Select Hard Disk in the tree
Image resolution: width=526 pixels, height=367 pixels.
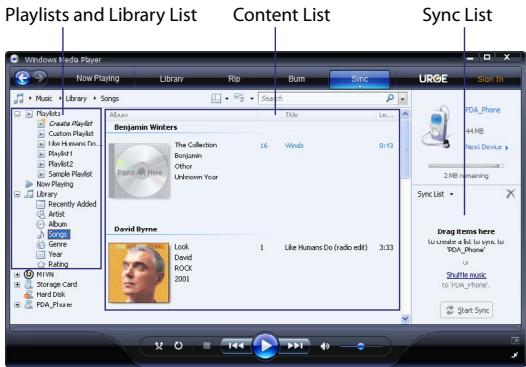coord(51,295)
